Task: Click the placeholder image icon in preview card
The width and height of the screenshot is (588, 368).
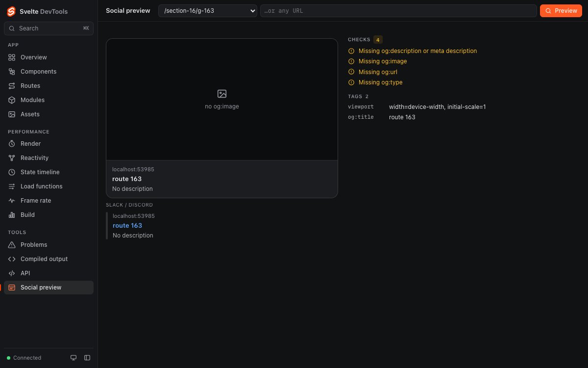Action: (x=222, y=94)
